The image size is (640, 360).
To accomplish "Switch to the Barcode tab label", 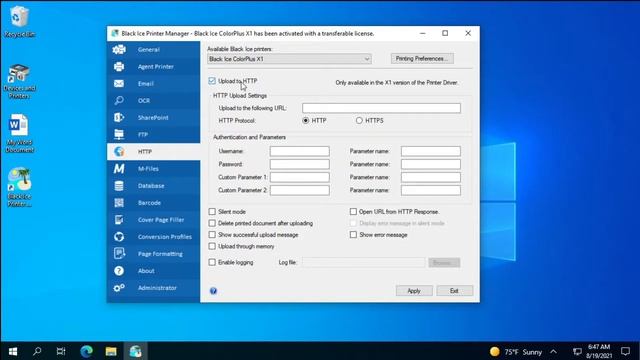I will (149, 202).
